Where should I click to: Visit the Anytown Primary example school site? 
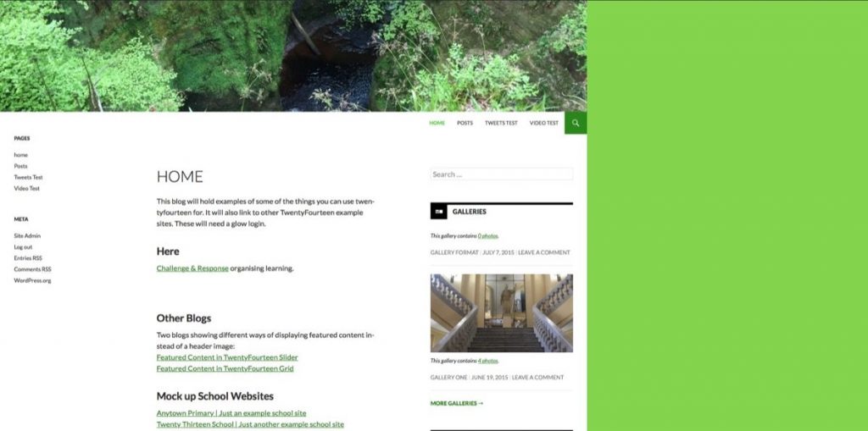coord(231,413)
